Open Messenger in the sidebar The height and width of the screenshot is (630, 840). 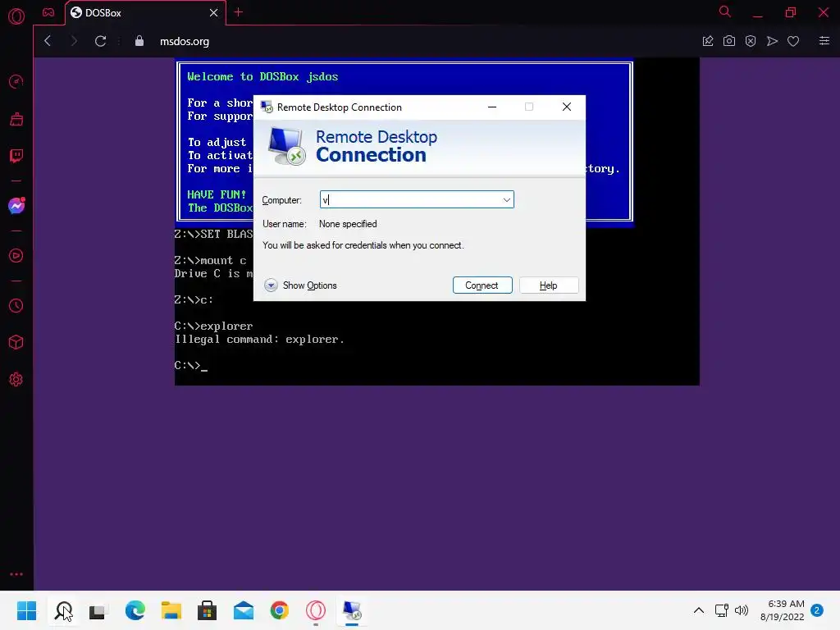pos(16,206)
